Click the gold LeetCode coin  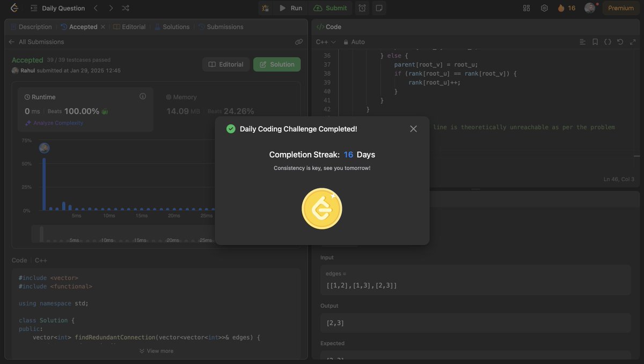322,209
